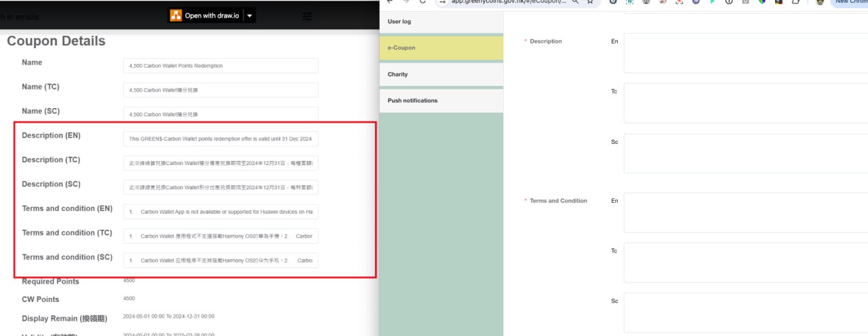Click the orange draw.io logo icon
The width and height of the screenshot is (868, 336).
click(176, 16)
